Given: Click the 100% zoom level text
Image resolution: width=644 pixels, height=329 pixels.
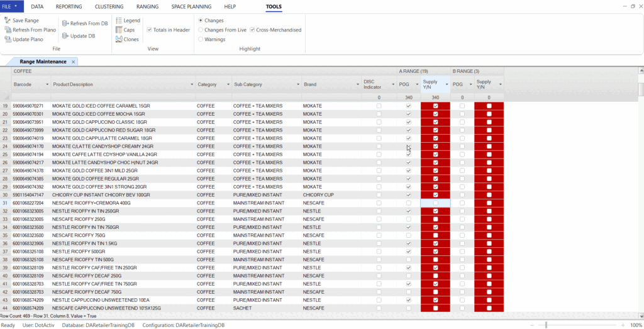Looking at the screenshot, I should point(636,325).
